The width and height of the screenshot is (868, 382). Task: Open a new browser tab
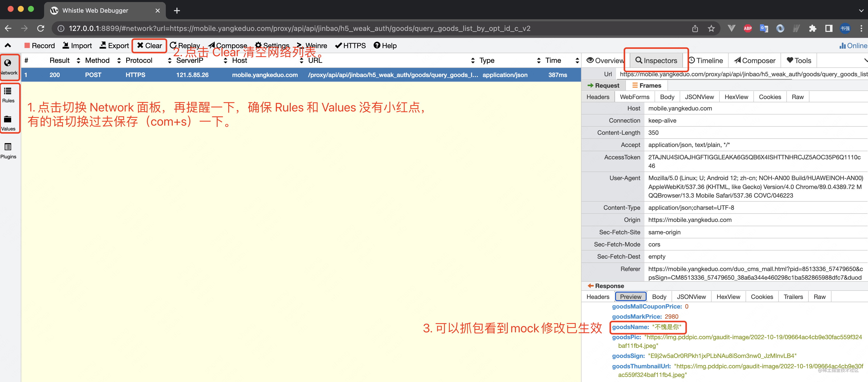pyautogui.click(x=177, y=10)
